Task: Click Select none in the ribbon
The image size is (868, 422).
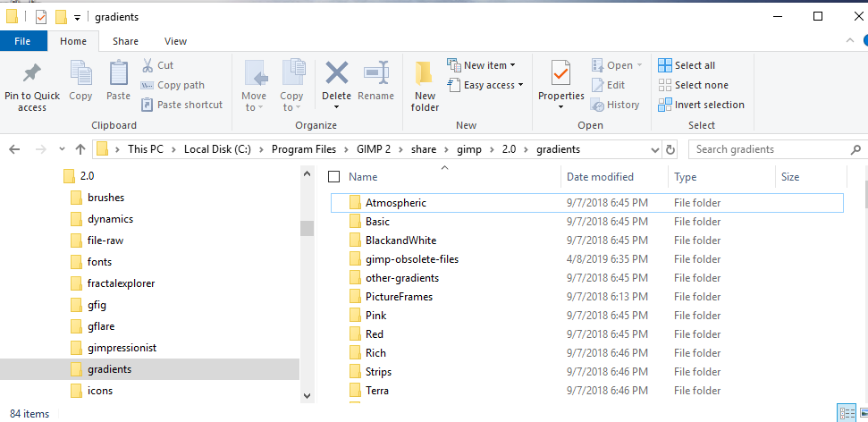Action: point(693,85)
